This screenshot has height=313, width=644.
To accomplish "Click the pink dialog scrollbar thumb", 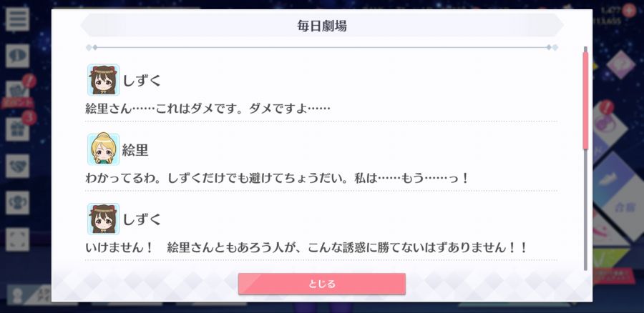I will click(585, 100).
